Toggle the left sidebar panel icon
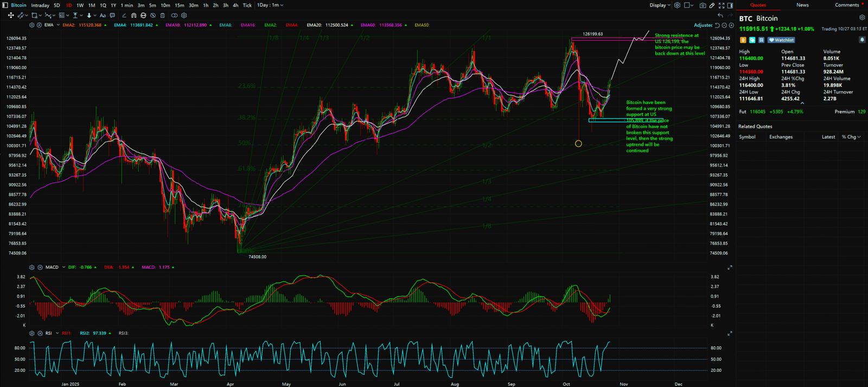 tap(5, 5)
